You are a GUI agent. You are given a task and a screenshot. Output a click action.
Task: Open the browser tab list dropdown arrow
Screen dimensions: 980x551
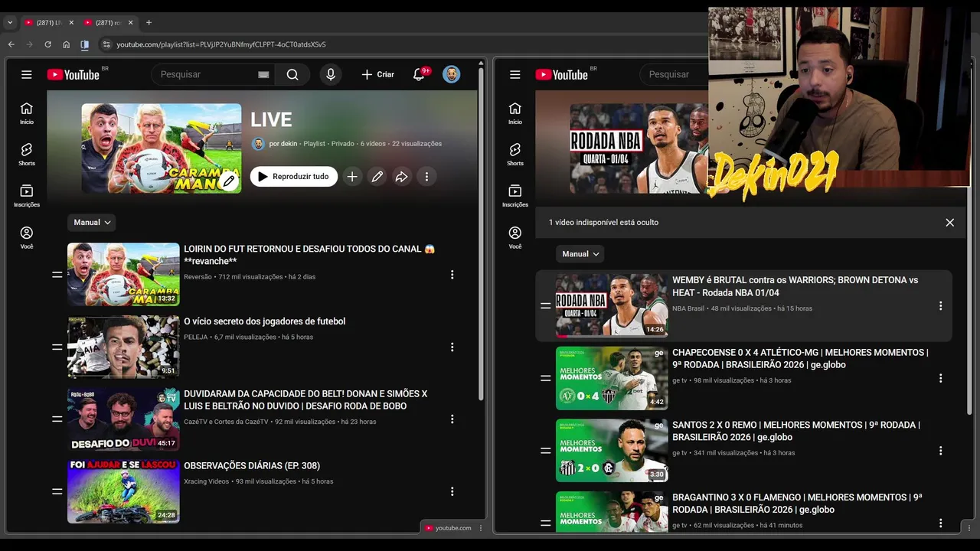click(x=10, y=23)
